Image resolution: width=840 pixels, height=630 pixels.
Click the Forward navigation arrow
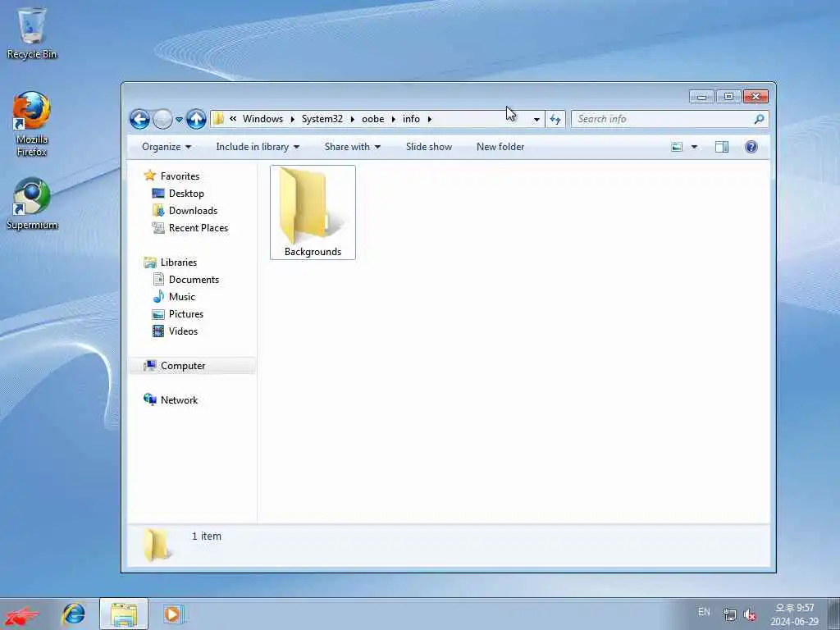pyautogui.click(x=162, y=119)
